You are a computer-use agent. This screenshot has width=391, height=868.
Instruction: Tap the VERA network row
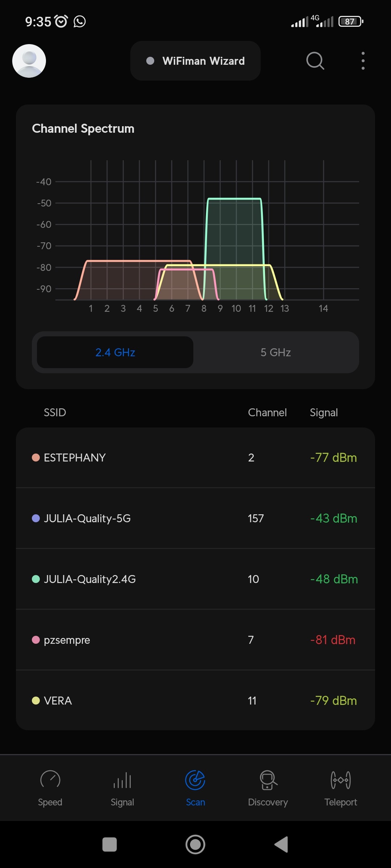click(x=195, y=701)
